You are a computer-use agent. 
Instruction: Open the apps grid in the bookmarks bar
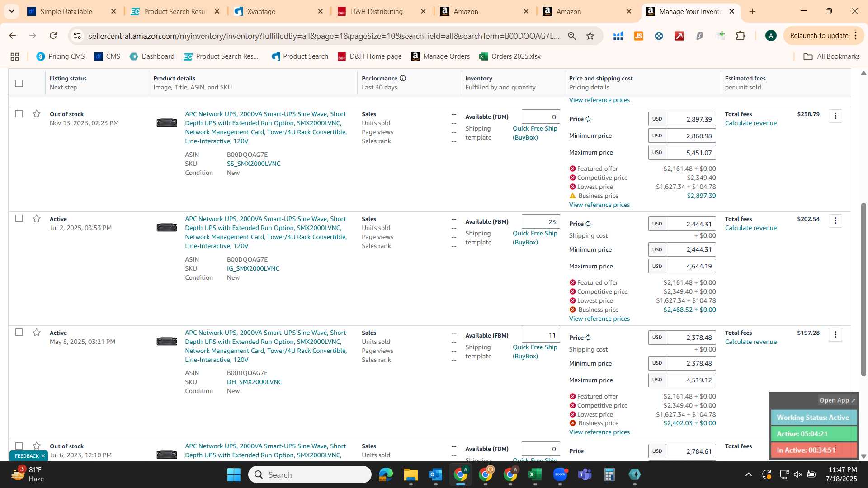[14, 56]
